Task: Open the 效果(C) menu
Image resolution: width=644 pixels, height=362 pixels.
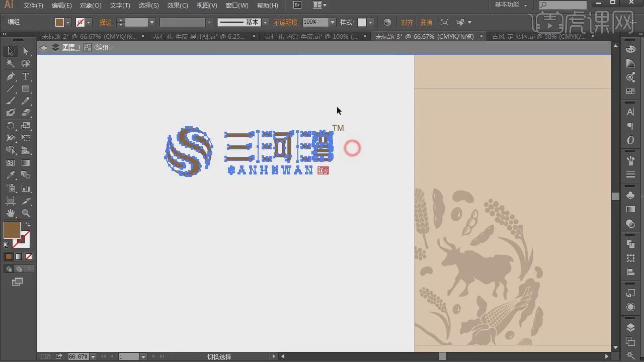Action: pyautogui.click(x=178, y=5)
